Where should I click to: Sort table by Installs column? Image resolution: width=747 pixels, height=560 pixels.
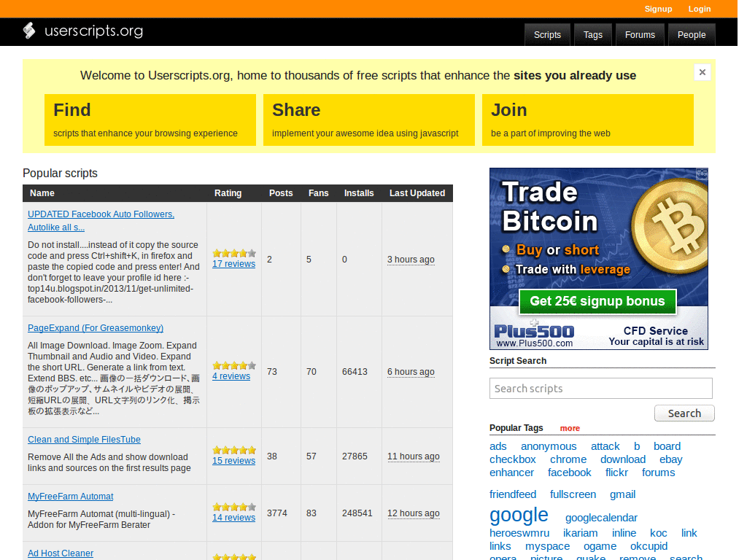[359, 193]
